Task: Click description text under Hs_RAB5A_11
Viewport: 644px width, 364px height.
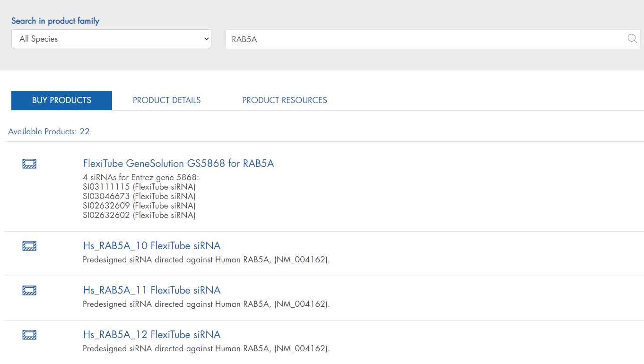Action: coord(206,304)
